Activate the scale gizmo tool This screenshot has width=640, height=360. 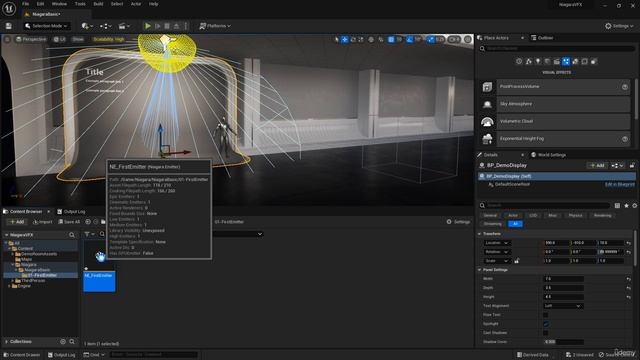(x=361, y=39)
